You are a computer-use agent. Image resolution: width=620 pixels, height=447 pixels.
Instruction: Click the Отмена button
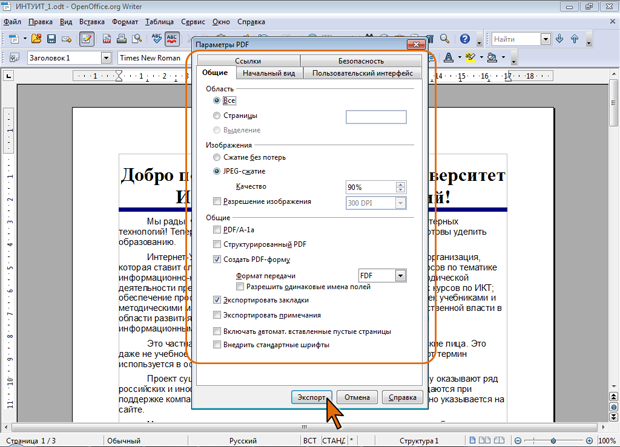click(x=356, y=397)
